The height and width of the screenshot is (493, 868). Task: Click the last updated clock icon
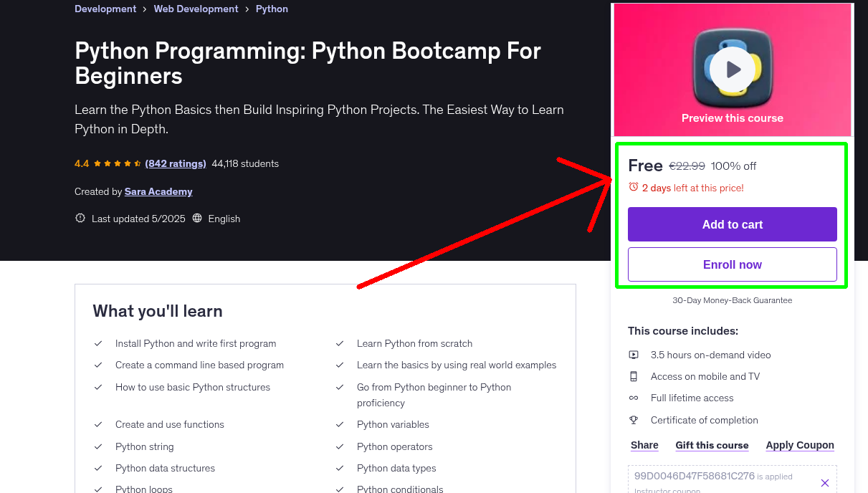(x=80, y=219)
